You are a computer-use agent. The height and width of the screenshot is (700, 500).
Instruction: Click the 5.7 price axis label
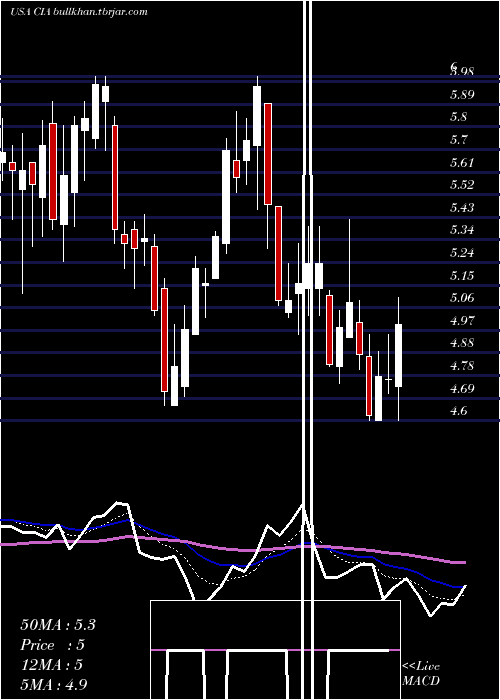(x=458, y=140)
